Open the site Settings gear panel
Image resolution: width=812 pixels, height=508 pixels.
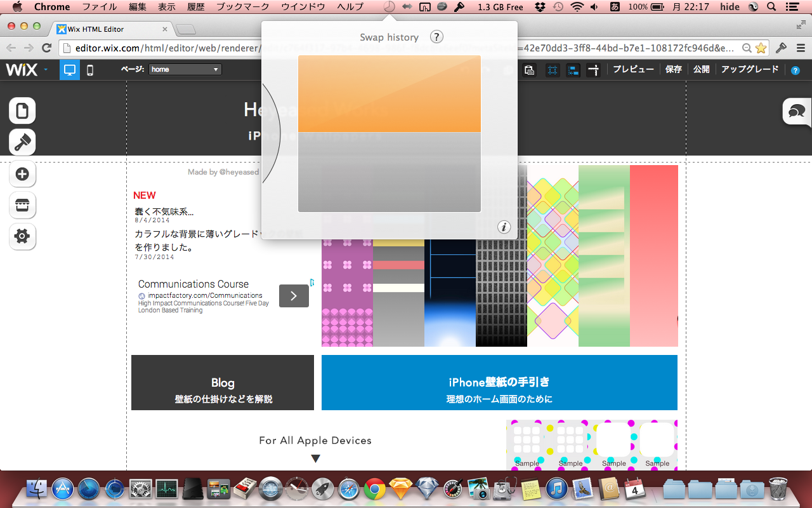[22, 236]
